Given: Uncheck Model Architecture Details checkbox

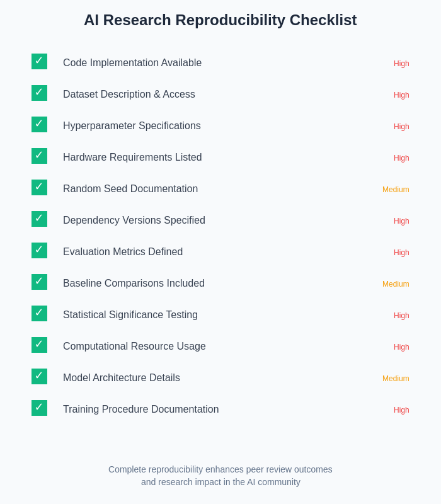Looking at the screenshot, I should coord(39,377).
